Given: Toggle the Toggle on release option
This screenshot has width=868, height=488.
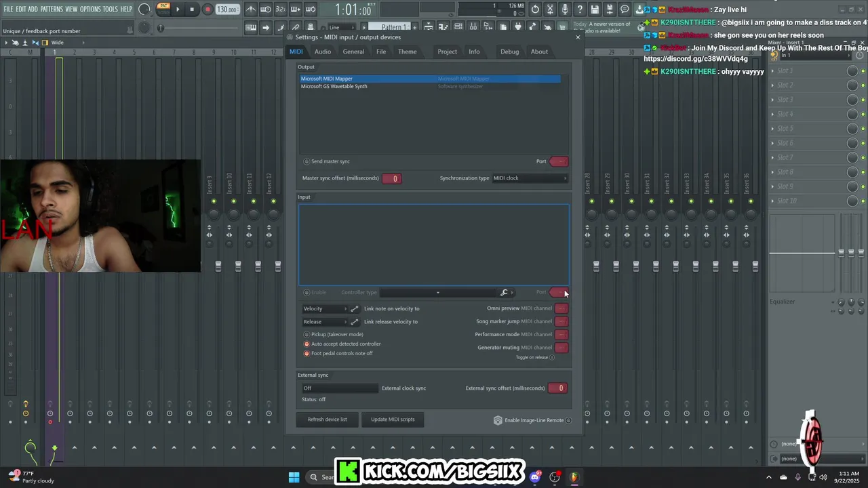Looking at the screenshot, I should [551, 358].
